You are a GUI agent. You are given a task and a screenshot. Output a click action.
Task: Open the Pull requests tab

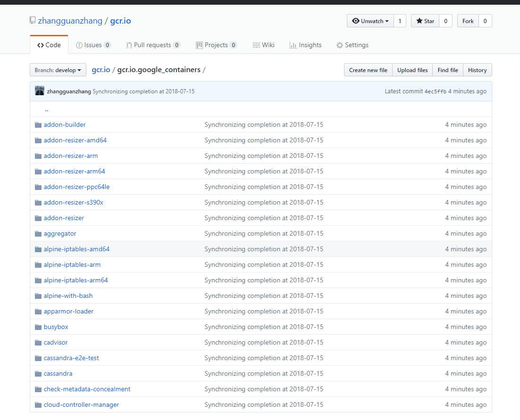click(153, 45)
